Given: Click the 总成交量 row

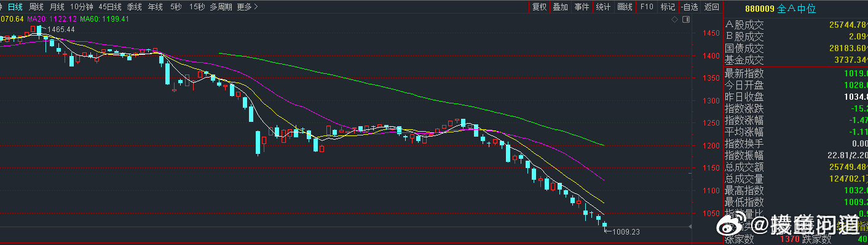Looking at the screenshot, I should (796, 179).
